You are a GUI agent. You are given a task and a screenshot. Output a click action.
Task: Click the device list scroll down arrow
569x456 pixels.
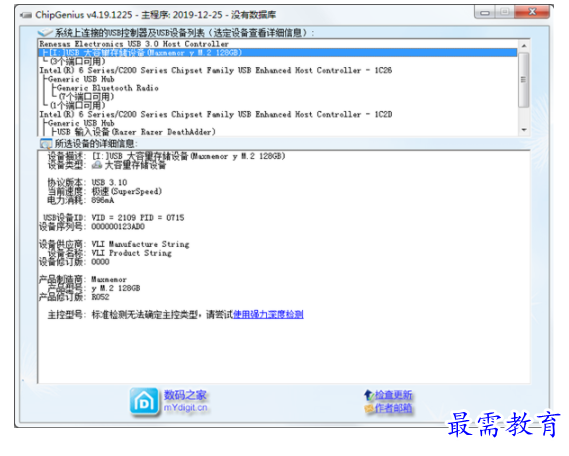point(524,130)
